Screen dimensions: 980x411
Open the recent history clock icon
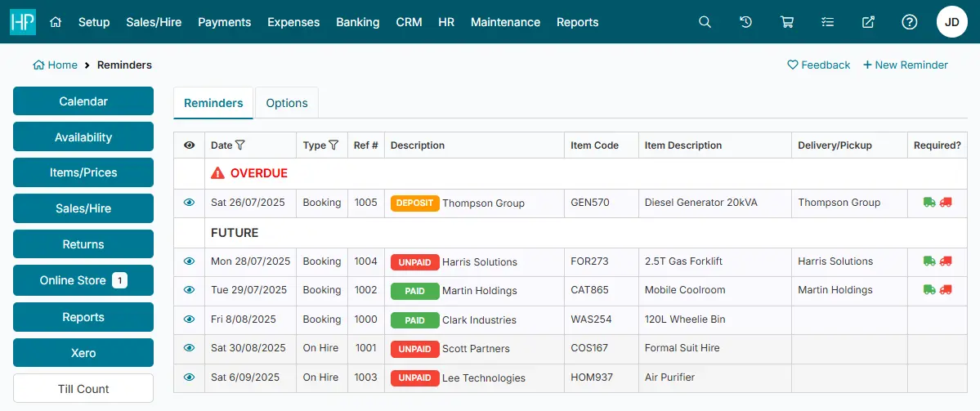[x=745, y=22]
